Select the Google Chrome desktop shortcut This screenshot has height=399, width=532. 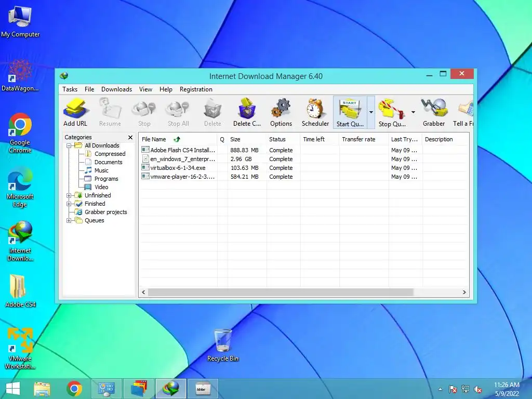tap(20, 133)
